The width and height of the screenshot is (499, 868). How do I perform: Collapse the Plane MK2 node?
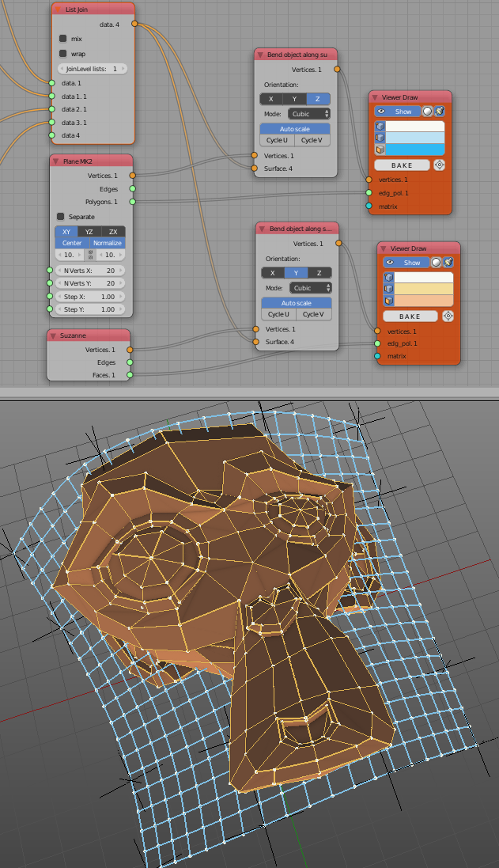(x=55, y=161)
